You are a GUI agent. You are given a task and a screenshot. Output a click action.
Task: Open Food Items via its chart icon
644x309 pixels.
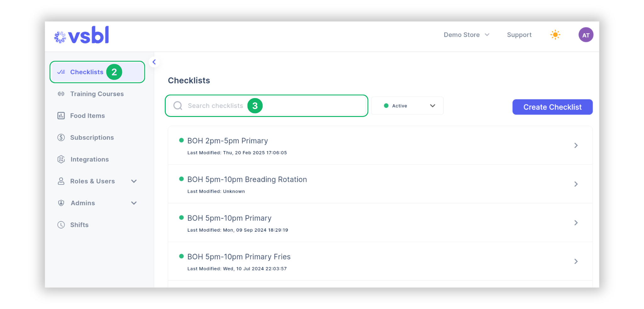[x=61, y=116]
